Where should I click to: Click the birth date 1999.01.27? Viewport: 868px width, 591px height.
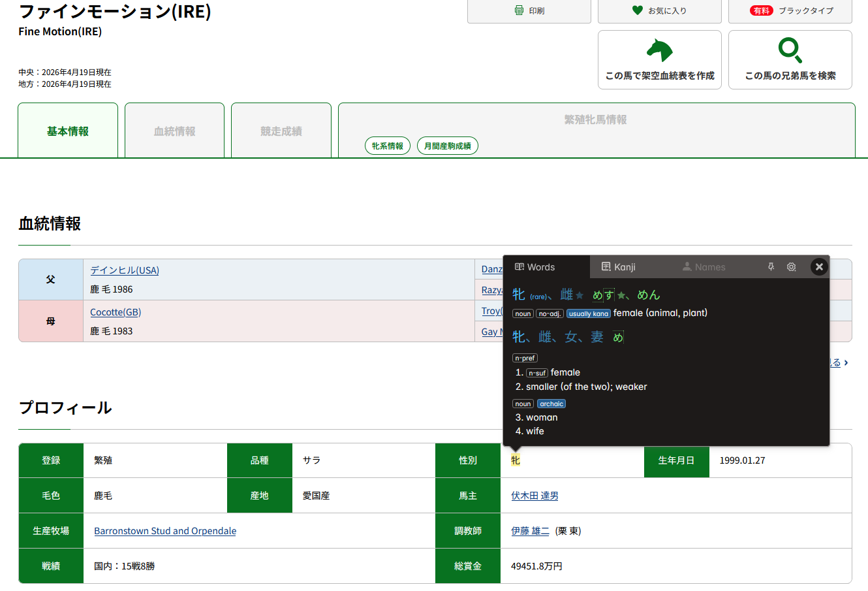click(x=743, y=460)
